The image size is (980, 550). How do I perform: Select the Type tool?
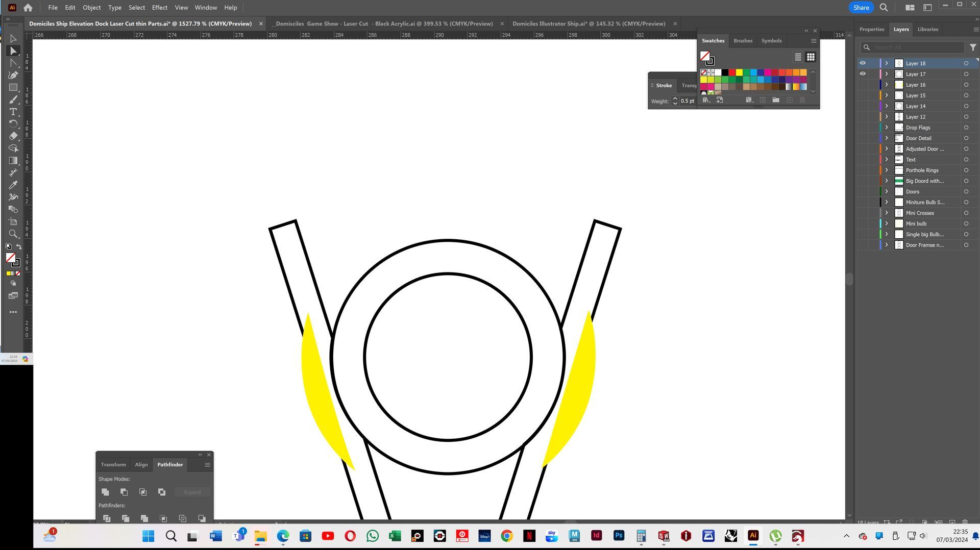coord(13,112)
